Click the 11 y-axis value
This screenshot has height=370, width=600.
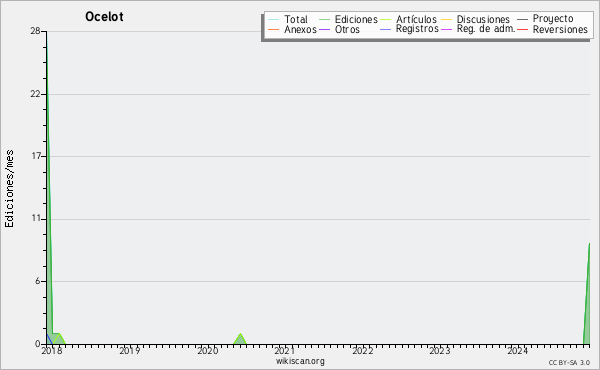click(x=36, y=218)
